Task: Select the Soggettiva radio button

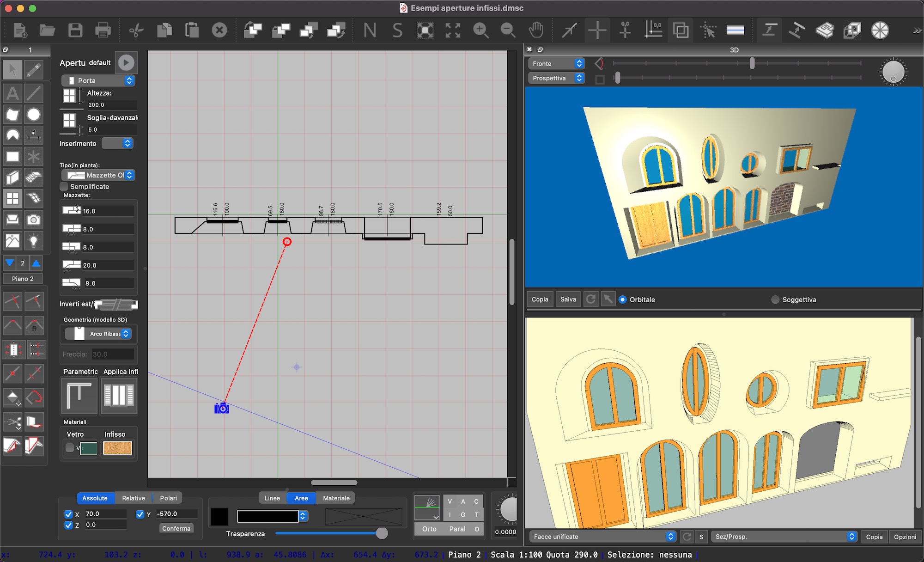Action: [776, 299]
